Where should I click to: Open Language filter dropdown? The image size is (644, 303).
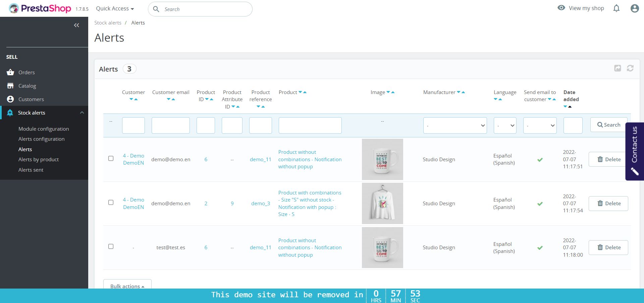click(505, 126)
